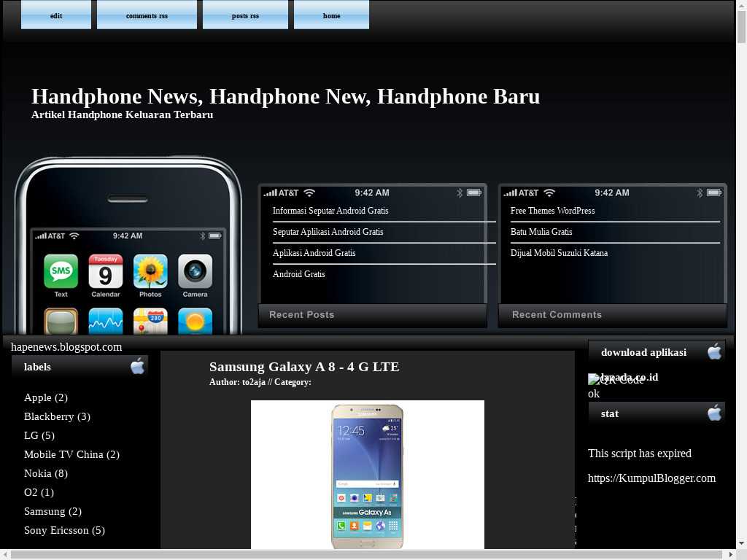
Task: Click the Photos sunflower icon
Action: [x=150, y=271]
